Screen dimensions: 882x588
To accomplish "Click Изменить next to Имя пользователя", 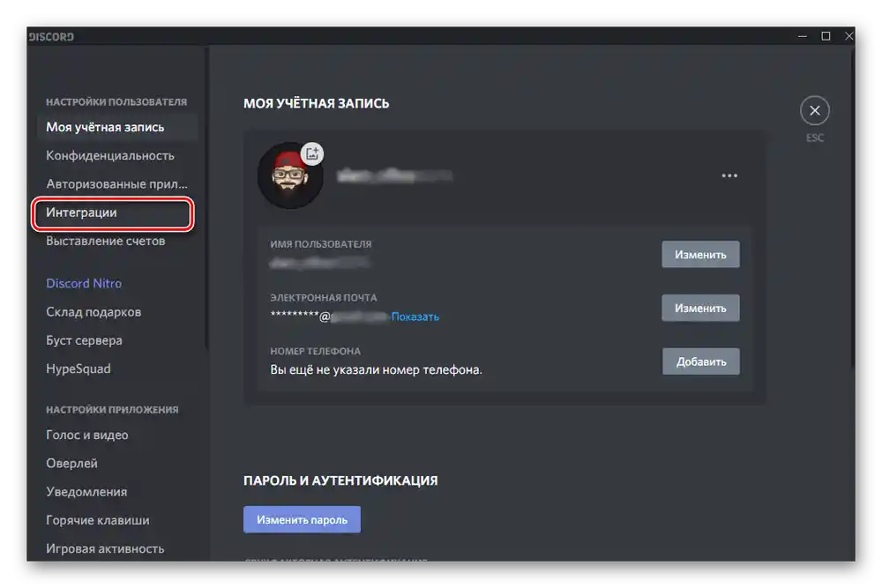I will tap(700, 255).
